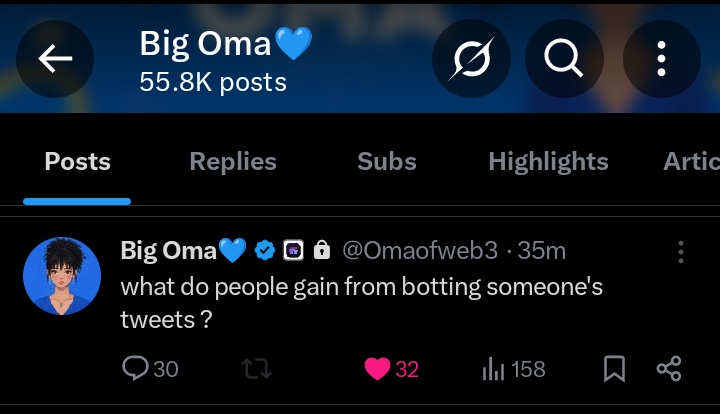This screenshot has height=414, width=720.
Task: View the tweet's analytics count
Action: coord(513,369)
